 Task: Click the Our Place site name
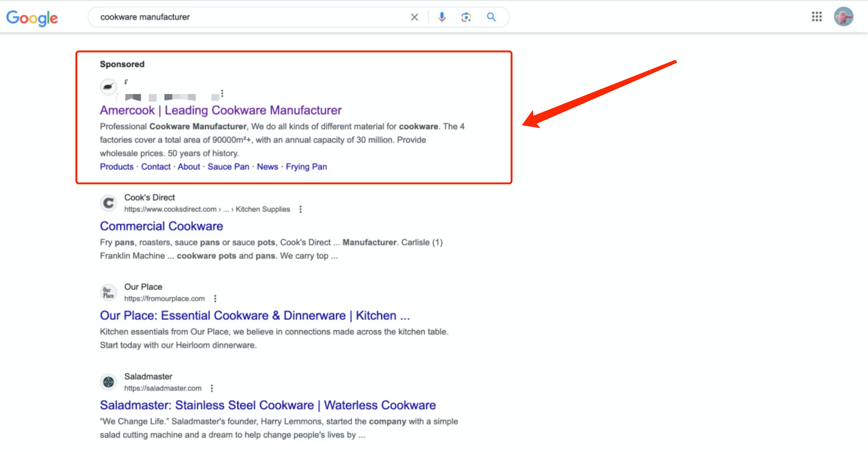143,287
